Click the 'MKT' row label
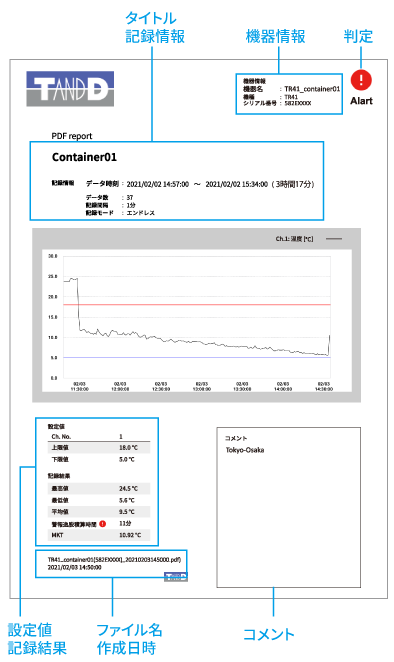 click(x=57, y=535)
